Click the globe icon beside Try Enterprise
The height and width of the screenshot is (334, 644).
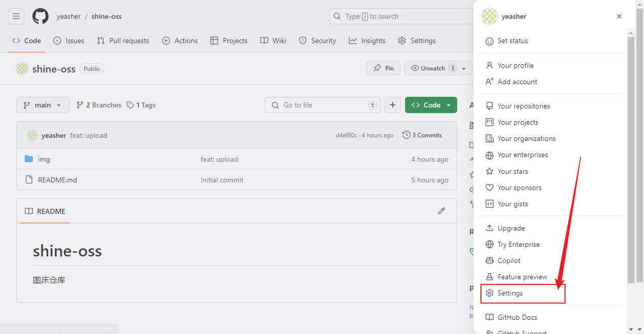pyautogui.click(x=490, y=244)
